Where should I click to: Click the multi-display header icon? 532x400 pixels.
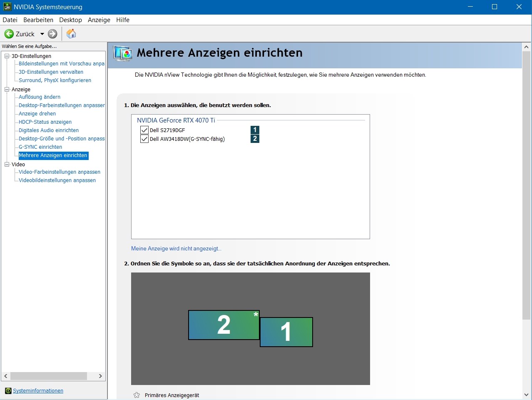point(123,53)
